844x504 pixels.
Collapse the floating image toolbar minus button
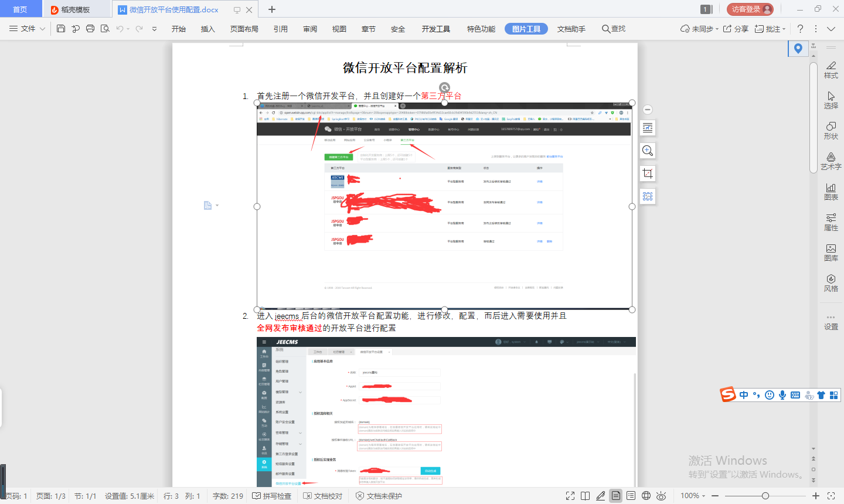pos(648,110)
